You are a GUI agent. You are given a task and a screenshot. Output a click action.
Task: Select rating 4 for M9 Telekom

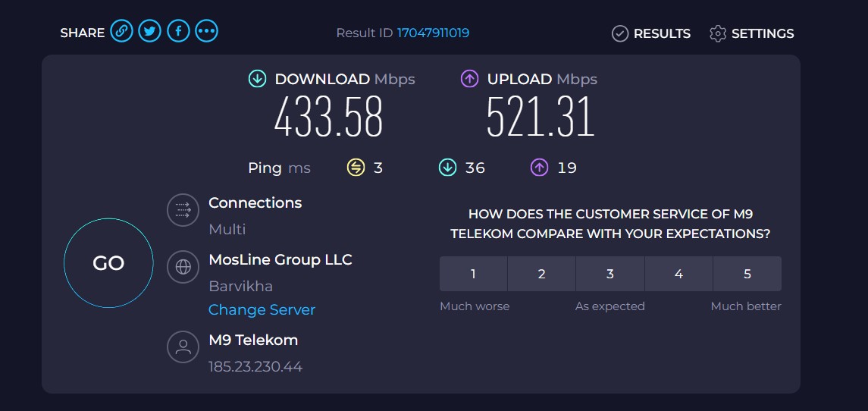678,274
